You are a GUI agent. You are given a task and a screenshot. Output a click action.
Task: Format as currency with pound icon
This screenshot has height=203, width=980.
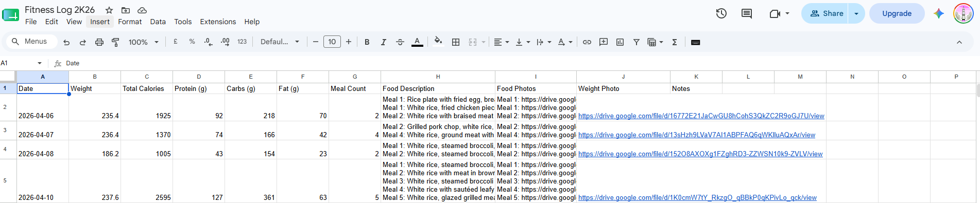pyautogui.click(x=176, y=42)
